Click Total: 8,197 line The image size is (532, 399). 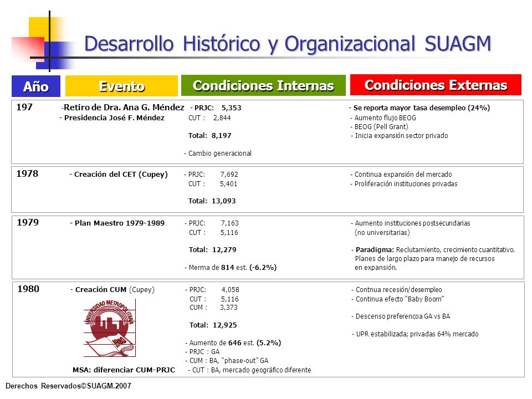click(x=209, y=136)
